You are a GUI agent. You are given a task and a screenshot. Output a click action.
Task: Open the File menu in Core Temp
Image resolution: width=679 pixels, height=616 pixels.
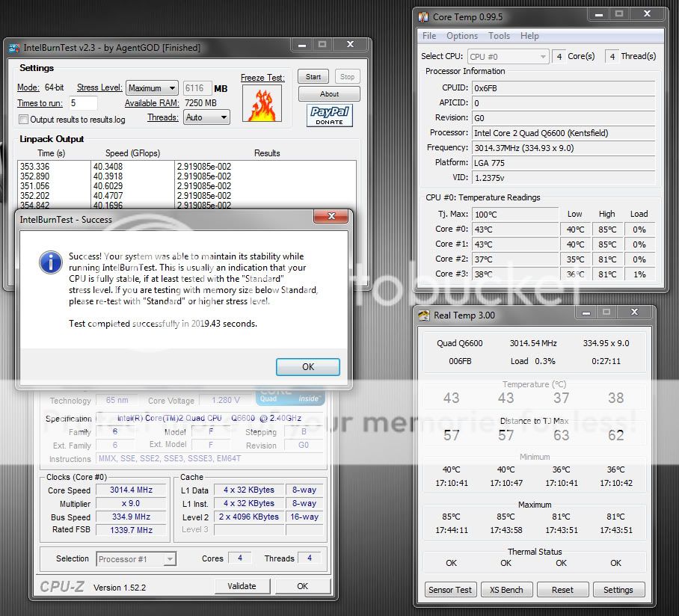click(429, 36)
